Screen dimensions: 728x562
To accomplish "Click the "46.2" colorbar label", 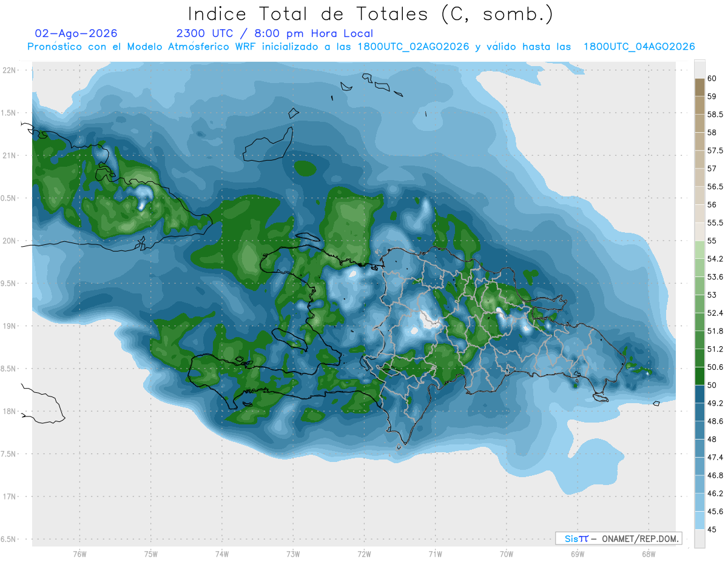I will 715,493.
